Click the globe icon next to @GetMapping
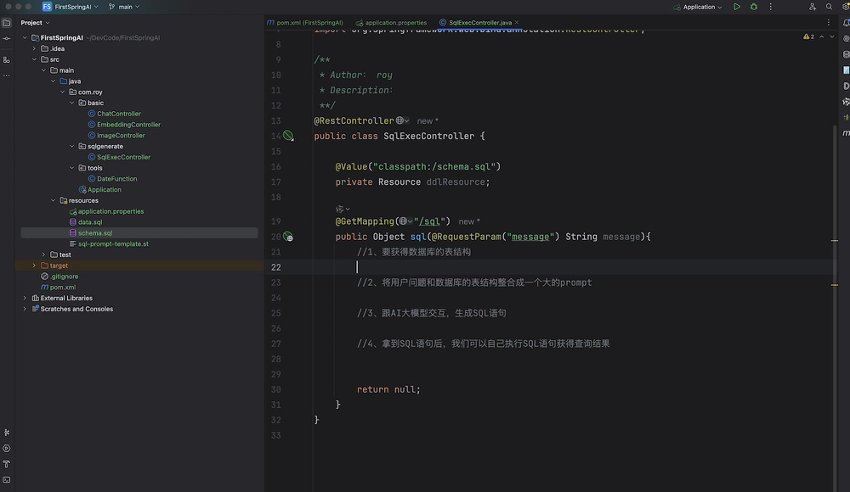 pyautogui.click(x=403, y=221)
